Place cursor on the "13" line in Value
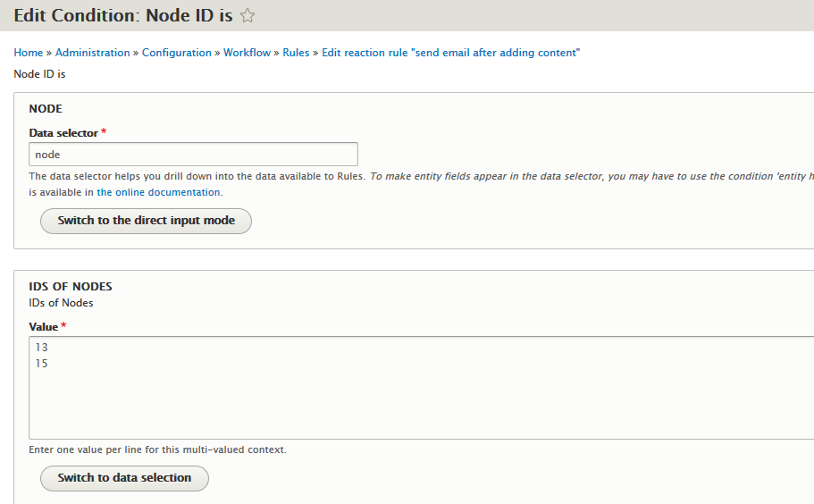 tap(42, 348)
